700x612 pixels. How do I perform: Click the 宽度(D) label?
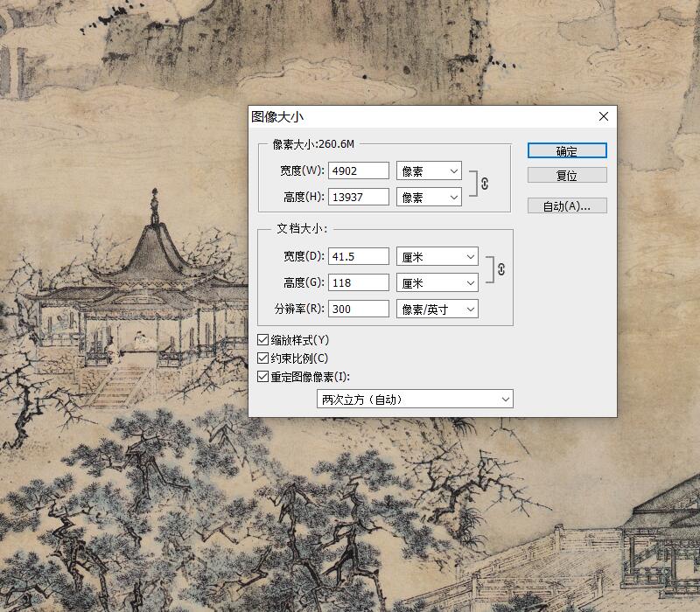coord(304,256)
